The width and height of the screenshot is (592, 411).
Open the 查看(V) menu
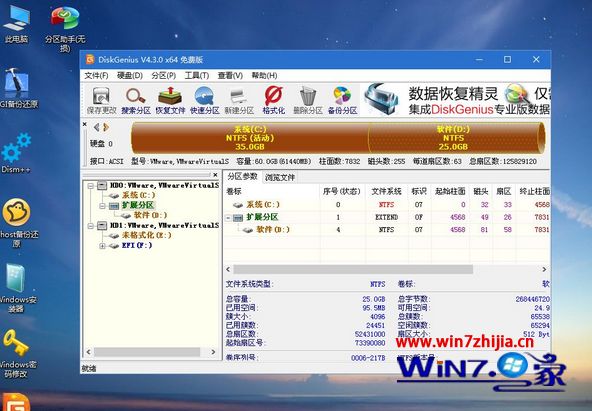pos(230,75)
